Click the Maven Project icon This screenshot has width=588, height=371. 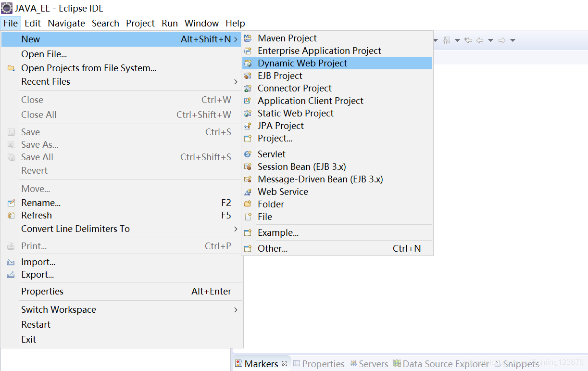248,38
